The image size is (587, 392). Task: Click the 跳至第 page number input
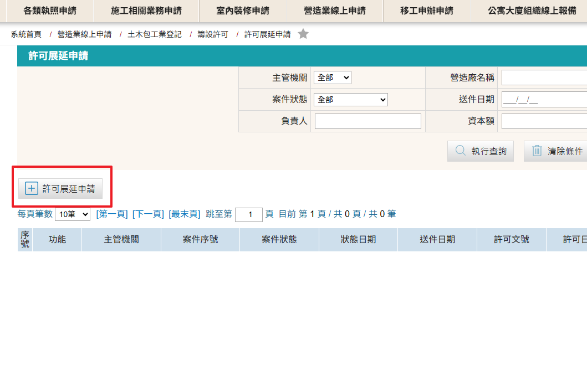[x=249, y=215]
